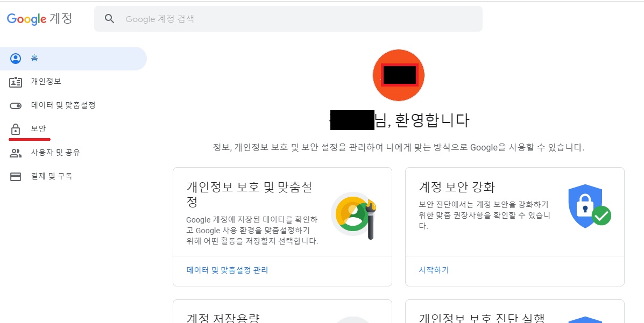The width and height of the screenshot is (644, 323).
Task: Click the blue shield lock illustration
Action: (x=589, y=206)
